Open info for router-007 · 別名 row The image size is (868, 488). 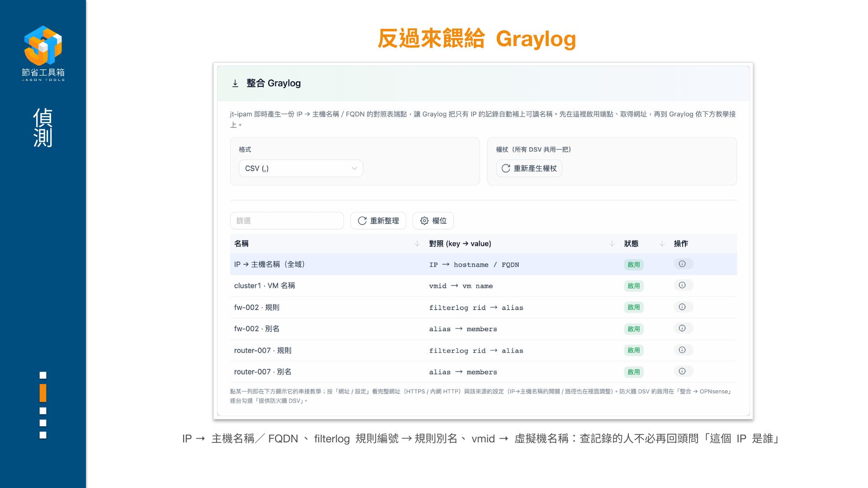tap(683, 371)
